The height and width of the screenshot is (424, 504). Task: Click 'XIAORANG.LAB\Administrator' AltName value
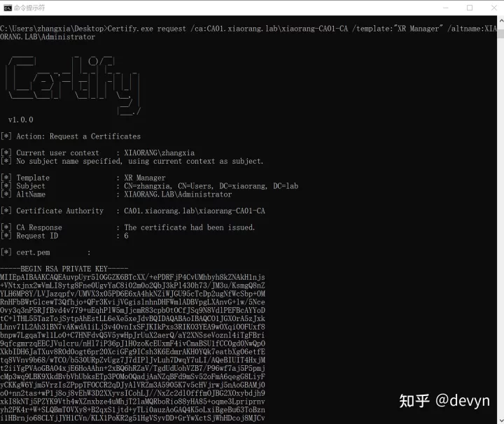tap(178, 195)
